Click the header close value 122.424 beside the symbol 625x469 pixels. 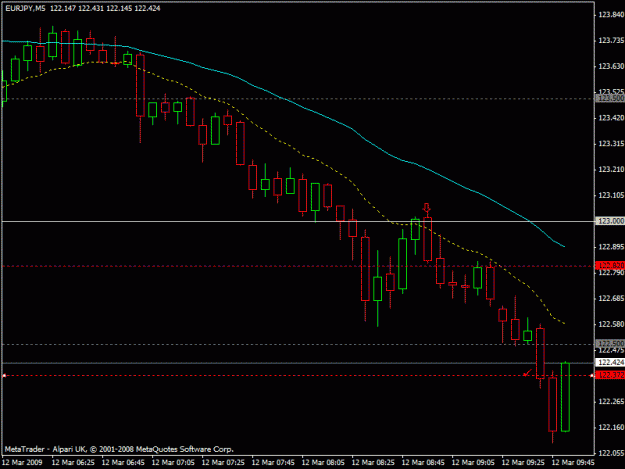(x=147, y=8)
